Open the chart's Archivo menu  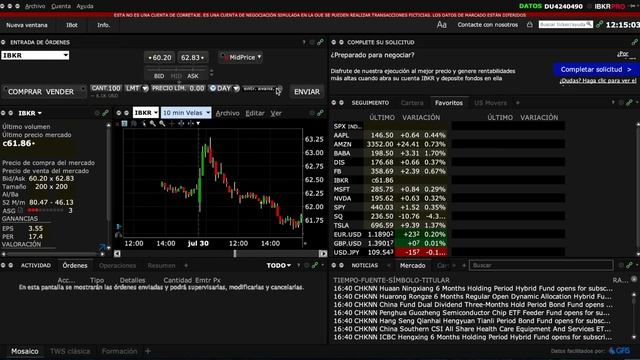click(227, 113)
